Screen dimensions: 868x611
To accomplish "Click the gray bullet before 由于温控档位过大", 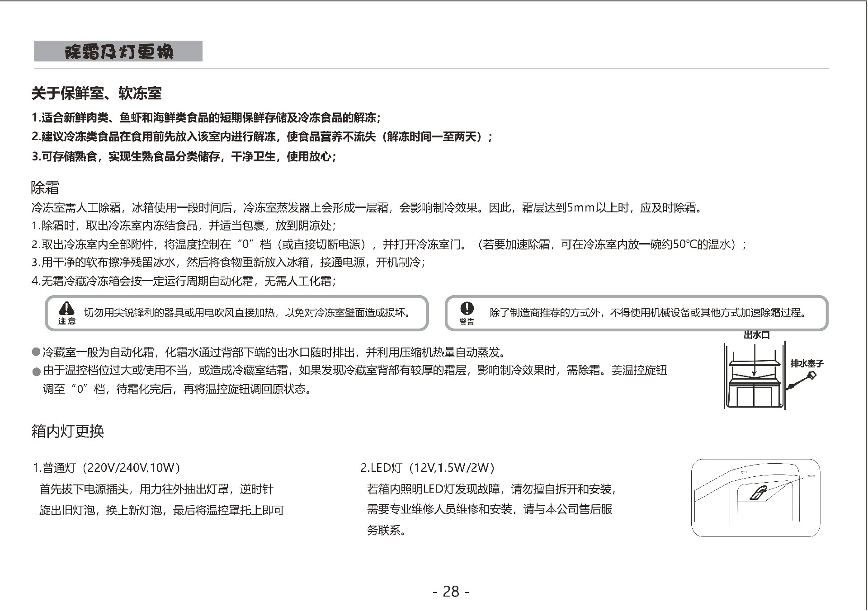I will point(36,372).
